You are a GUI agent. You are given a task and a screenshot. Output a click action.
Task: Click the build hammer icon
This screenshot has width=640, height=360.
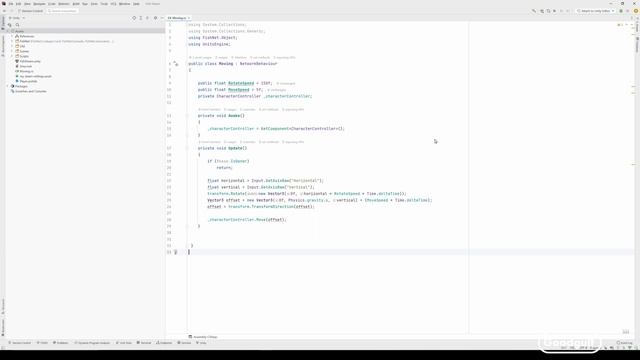point(533,11)
